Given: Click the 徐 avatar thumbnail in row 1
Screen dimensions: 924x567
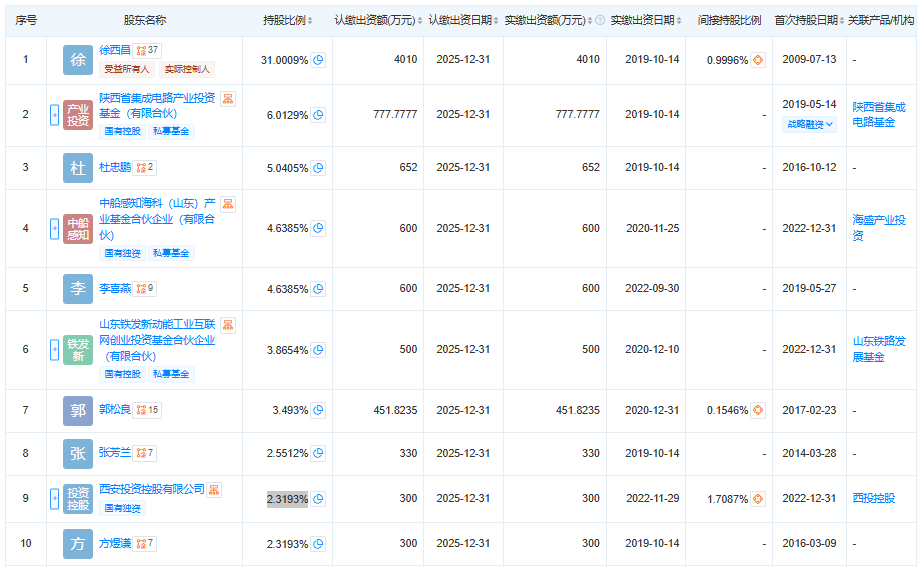Looking at the screenshot, I should [x=78, y=60].
